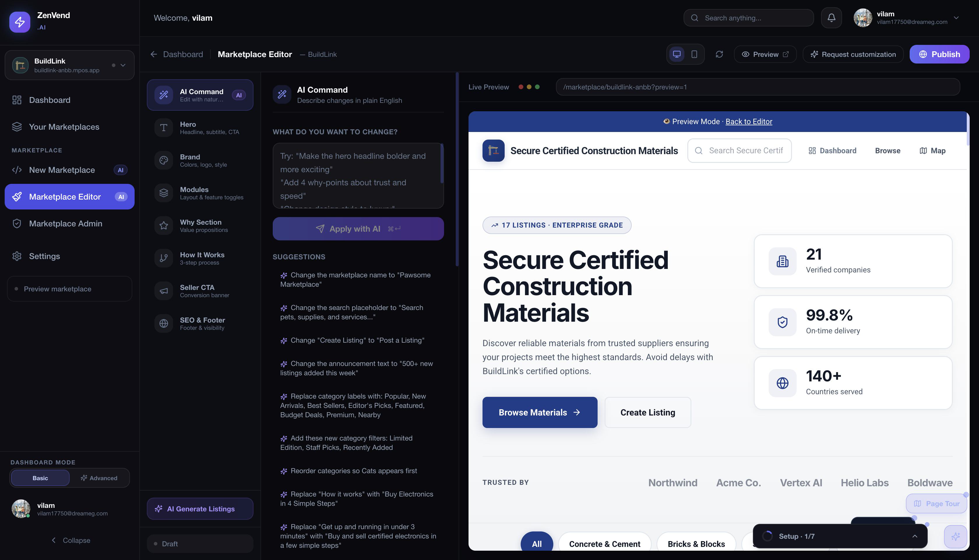Click the Publish button

[x=939, y=54]
